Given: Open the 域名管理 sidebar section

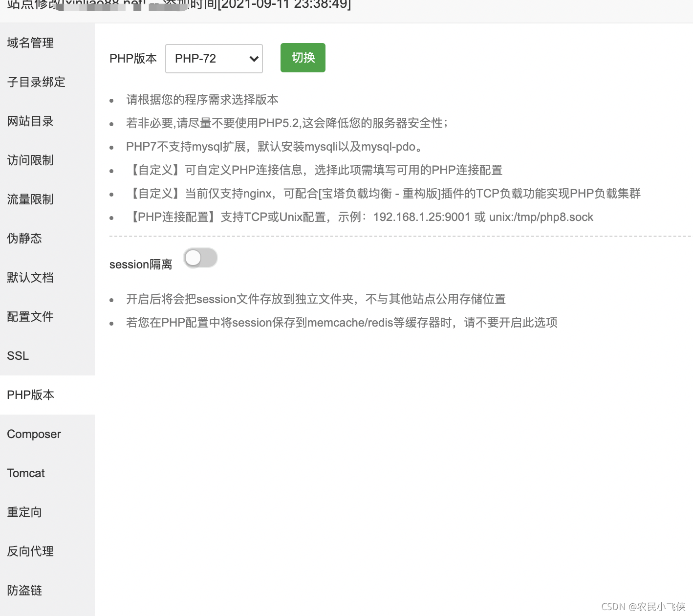Looking at the screenshot, I should coord(30,43).
